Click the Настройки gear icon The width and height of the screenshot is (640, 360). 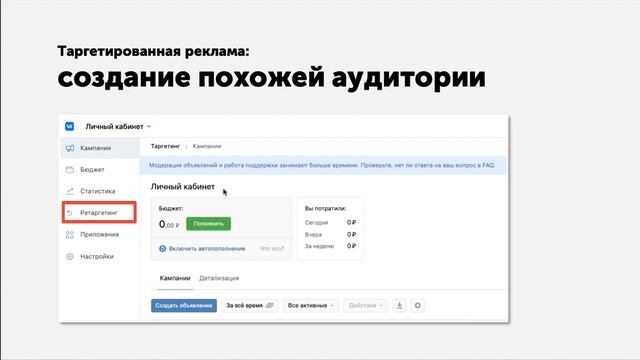[x=70, y=257]
